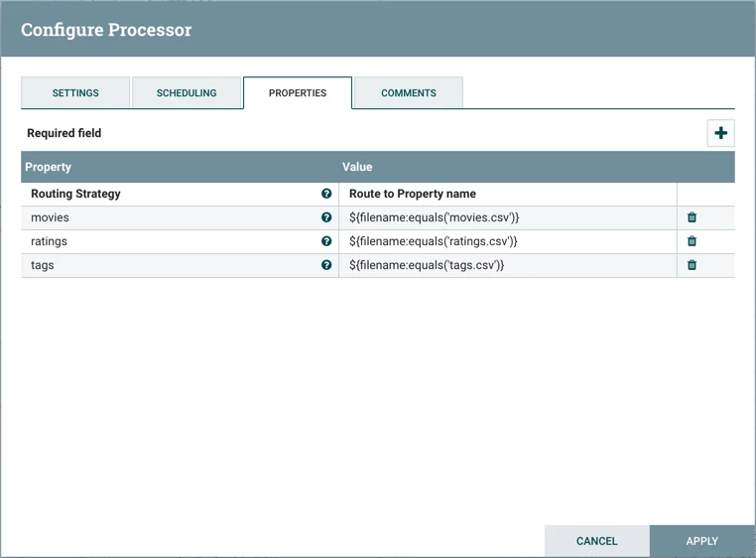Viewport: 756px width, 558px height.
Task: Delete the ratings property
Action: pos(692,241)
